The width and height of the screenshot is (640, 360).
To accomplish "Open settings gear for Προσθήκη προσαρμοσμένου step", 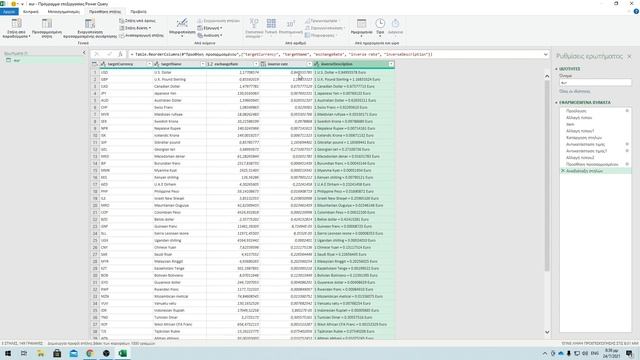I will tap(627, 164).
